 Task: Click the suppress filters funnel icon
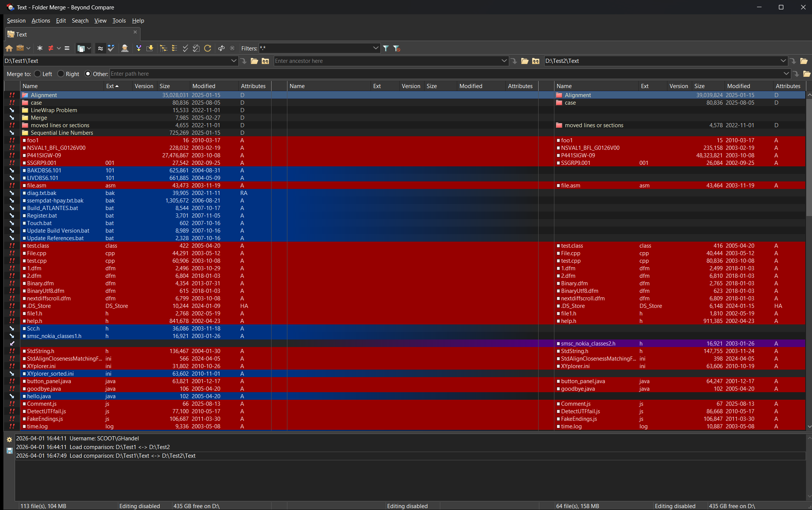(x=397, y=48)
